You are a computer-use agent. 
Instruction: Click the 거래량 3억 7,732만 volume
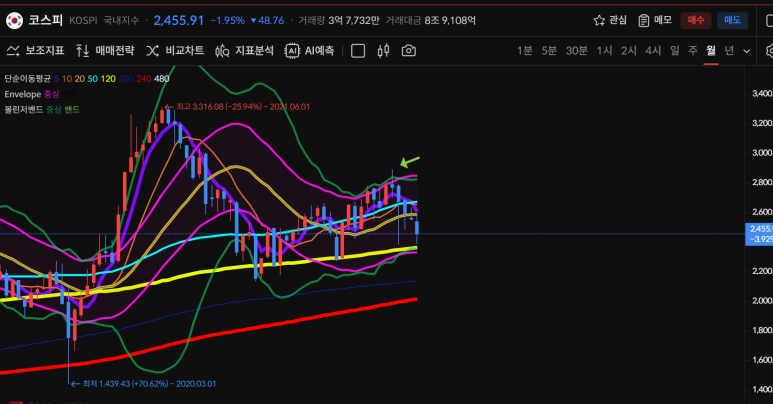339,20
